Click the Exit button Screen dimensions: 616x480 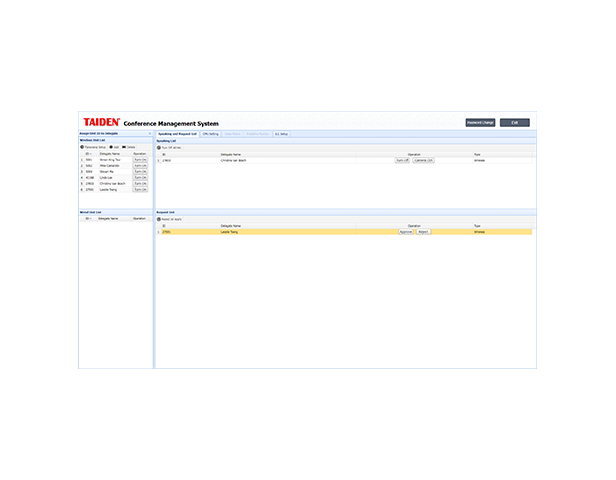pyautogui.click(x=514, y=122)
